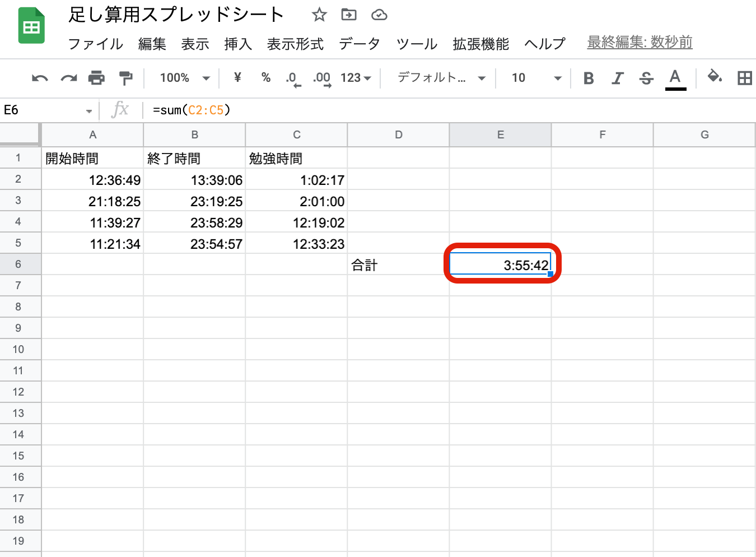
Task: Star the spreadsheet document
Action: (319, 15)
